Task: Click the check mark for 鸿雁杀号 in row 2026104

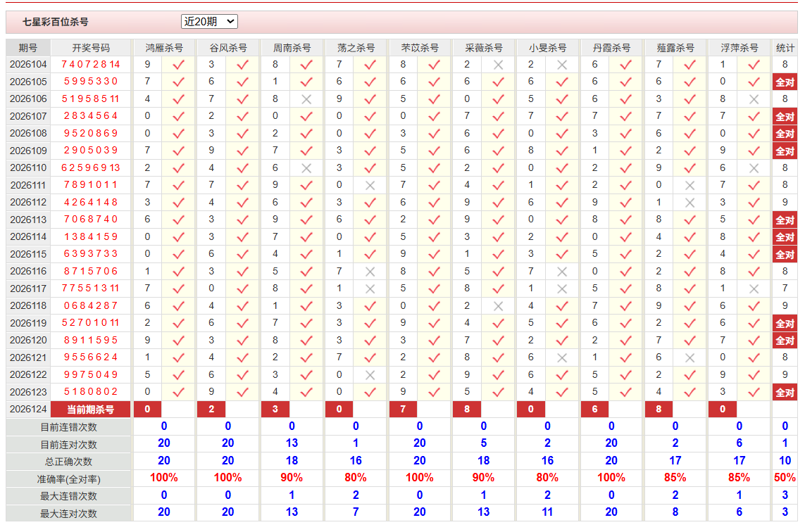Action: pos(179,65)
